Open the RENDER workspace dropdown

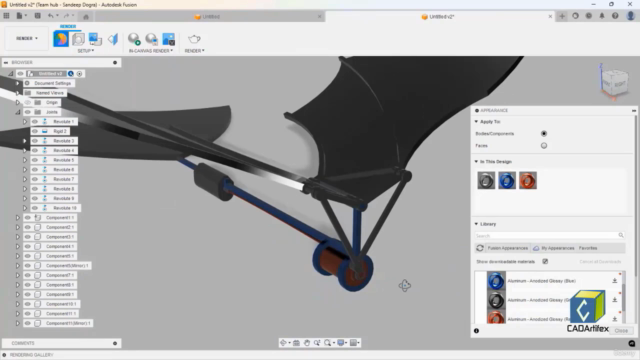click(27, 38)
